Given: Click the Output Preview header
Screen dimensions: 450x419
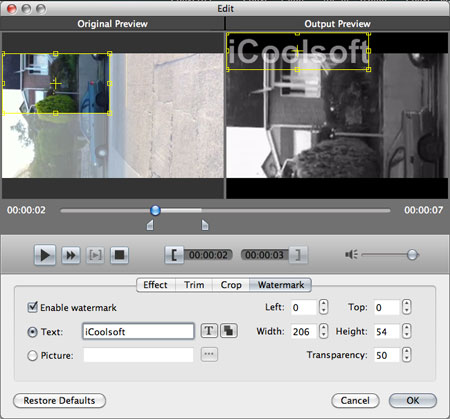Looking at the screenshot, I should [337, 24].
